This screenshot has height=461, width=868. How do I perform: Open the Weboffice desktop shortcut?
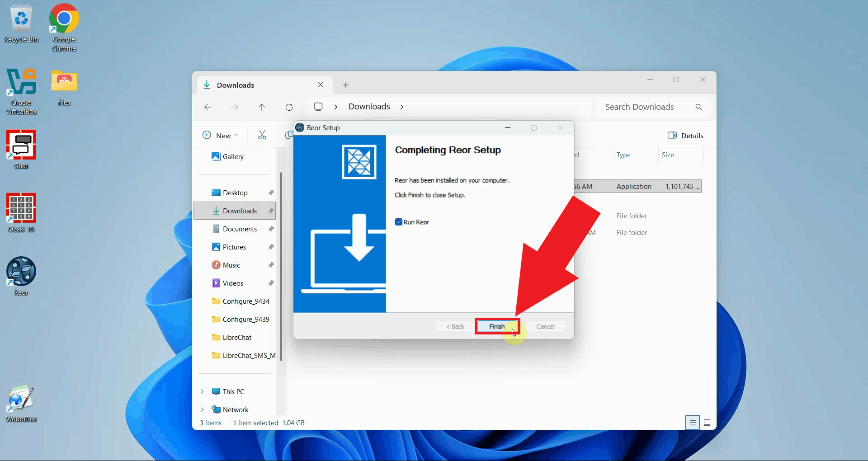[21, 403]
